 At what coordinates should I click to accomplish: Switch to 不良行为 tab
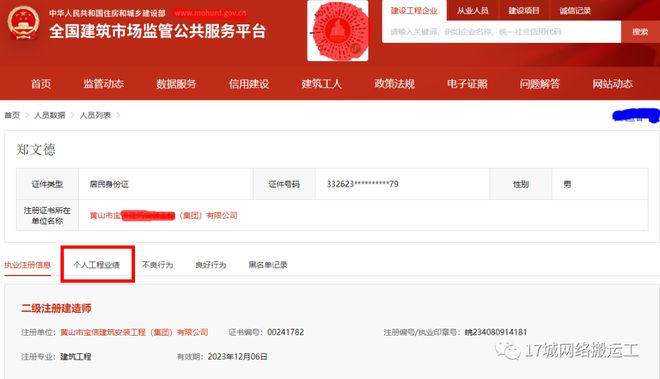[157, 265]
